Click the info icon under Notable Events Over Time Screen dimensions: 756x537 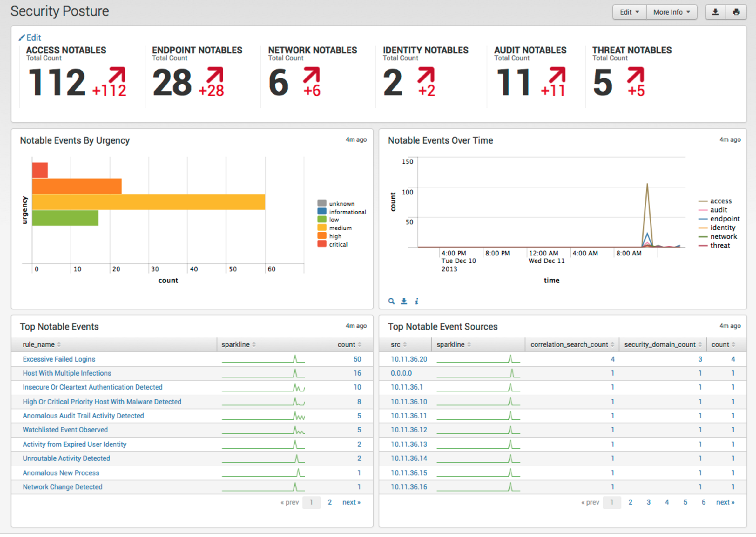pos(416,301)
